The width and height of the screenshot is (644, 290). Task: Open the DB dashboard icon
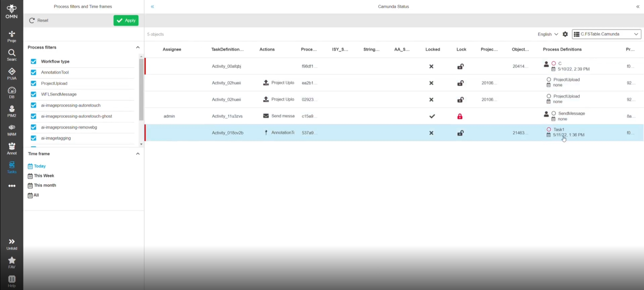click(x=12, y=92)
